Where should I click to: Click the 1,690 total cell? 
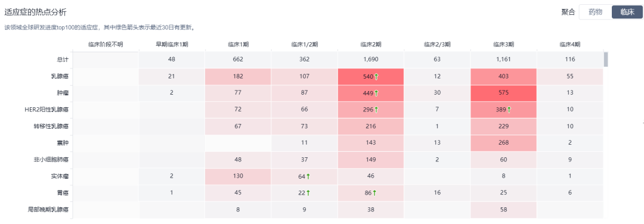[371, 60]
